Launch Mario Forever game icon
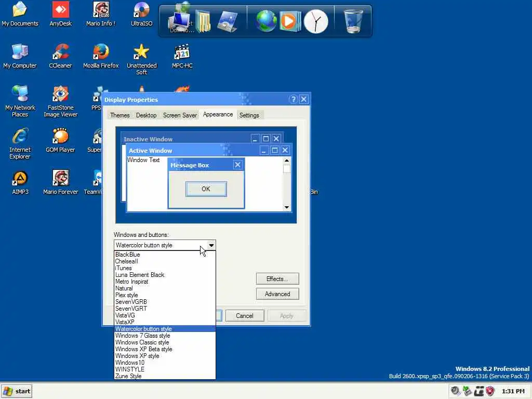This screenshot has height=399, width=532. tap(60, 182)
